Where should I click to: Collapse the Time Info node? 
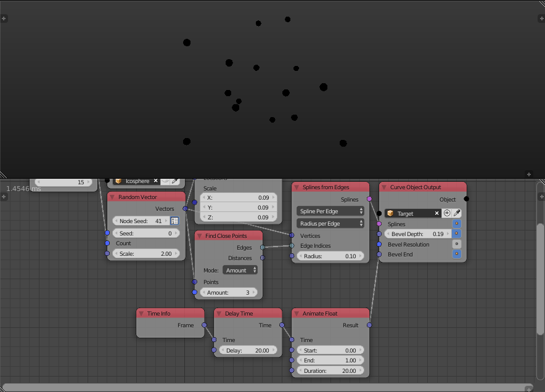coord(141,314)
